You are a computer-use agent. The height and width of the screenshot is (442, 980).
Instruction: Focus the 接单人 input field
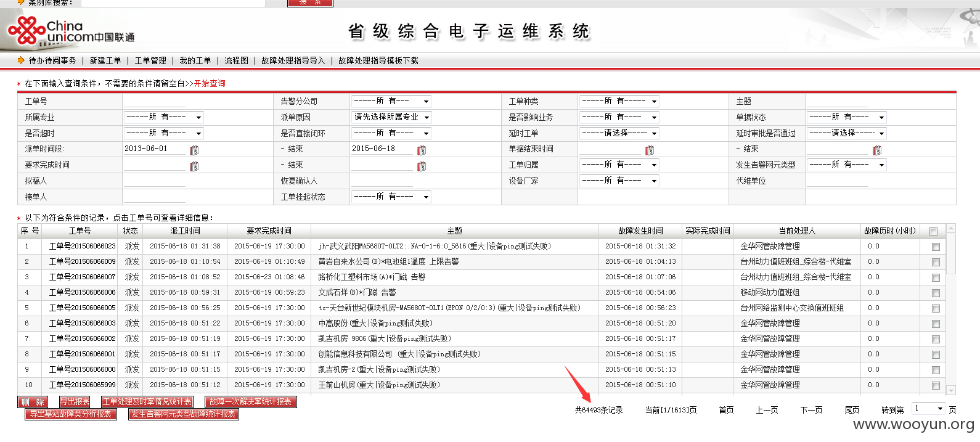point(154,197)
